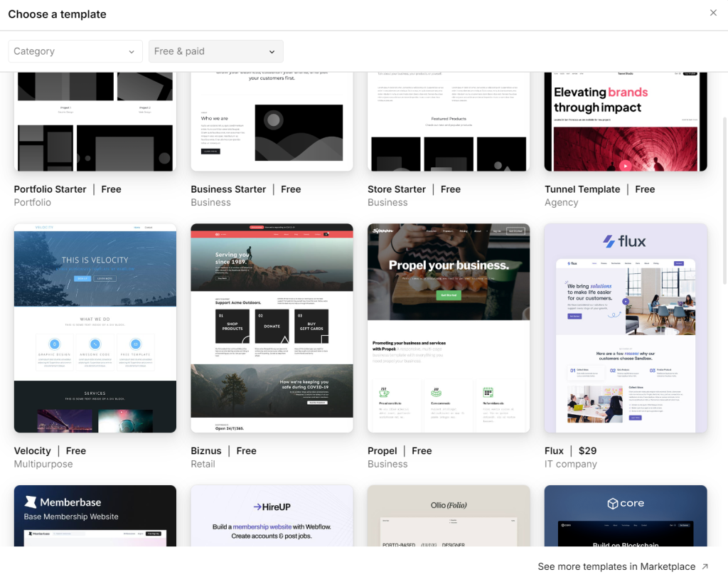Select the Portfolio Starter template thumbnail
This screenshot has height=582, width=728.
click(95, 121)
